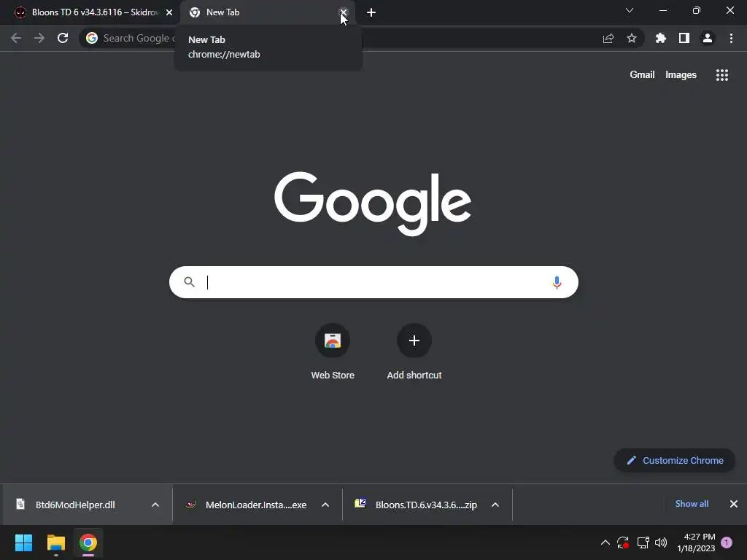Open the Chrome three-dot menu

click(731, 38)
